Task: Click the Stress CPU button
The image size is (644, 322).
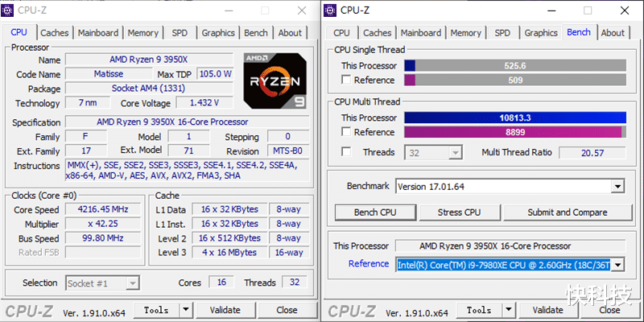Action: click(x=459, y=213)
